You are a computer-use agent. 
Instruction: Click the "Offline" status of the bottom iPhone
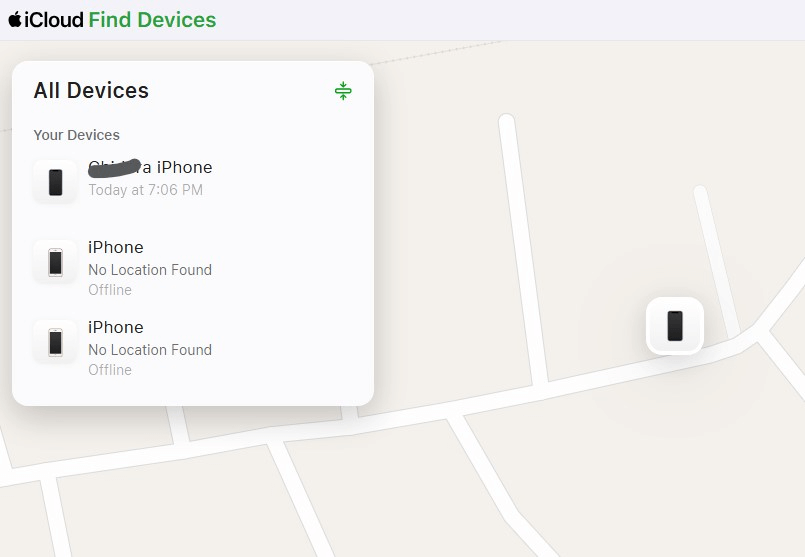tap(110, 370)
